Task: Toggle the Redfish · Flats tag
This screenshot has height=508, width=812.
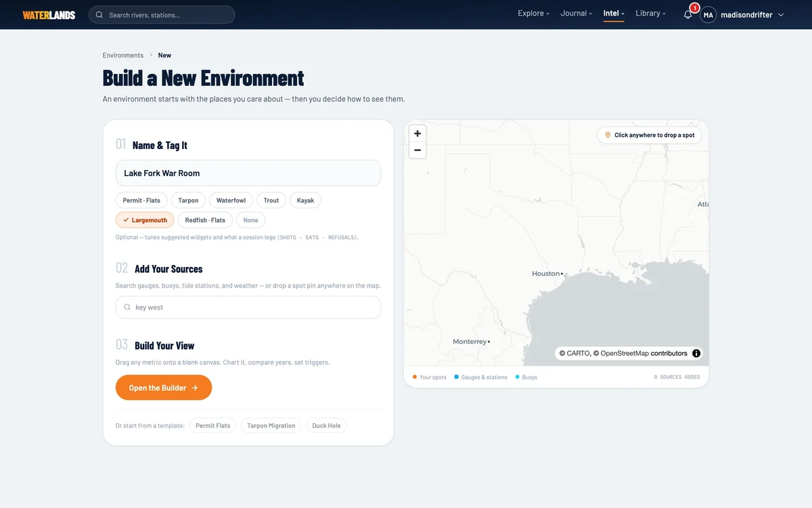Action: tap(205, 220)
